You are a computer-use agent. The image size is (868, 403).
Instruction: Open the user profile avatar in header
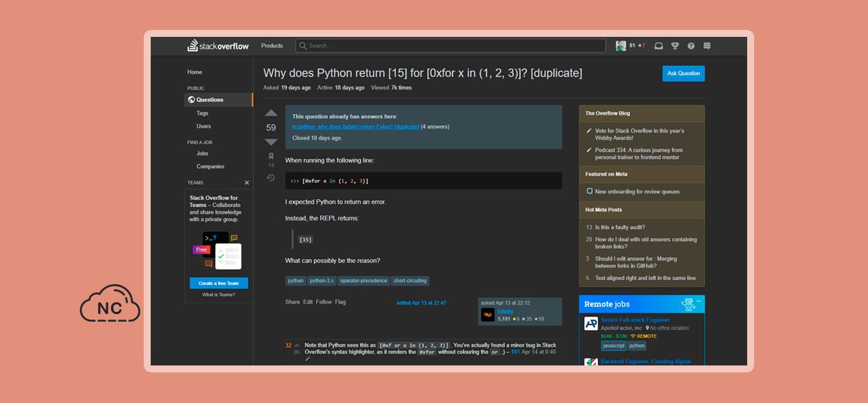(x=621, y=46)
